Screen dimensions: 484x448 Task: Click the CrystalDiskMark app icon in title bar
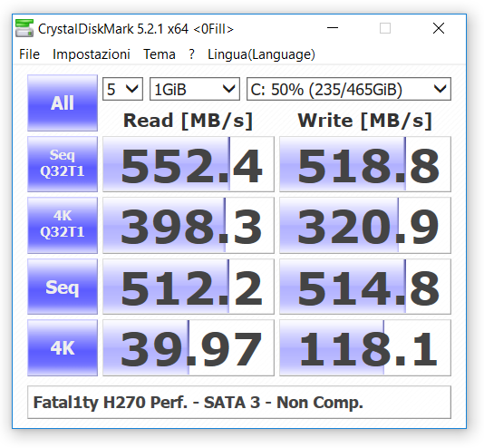pos(24,28)
